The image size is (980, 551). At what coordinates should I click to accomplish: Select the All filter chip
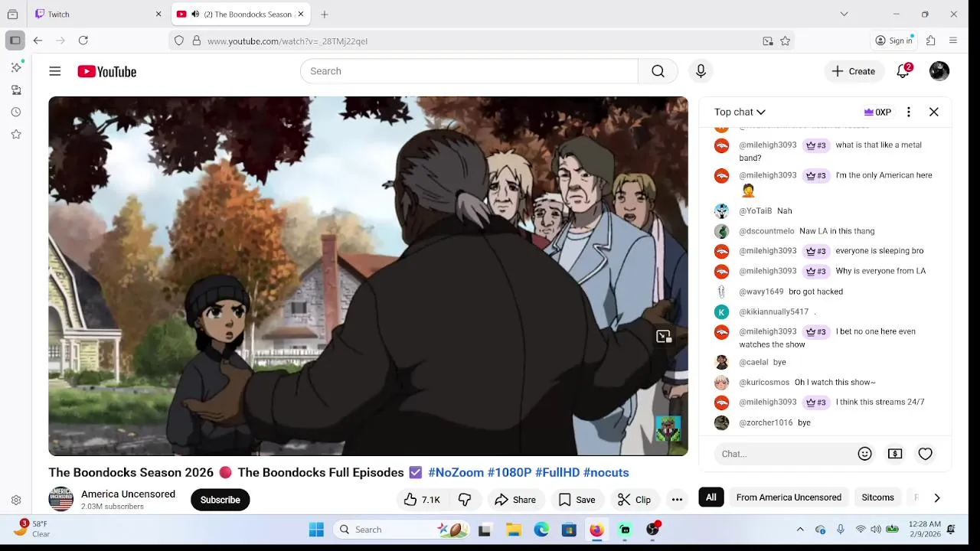(711, 497)
